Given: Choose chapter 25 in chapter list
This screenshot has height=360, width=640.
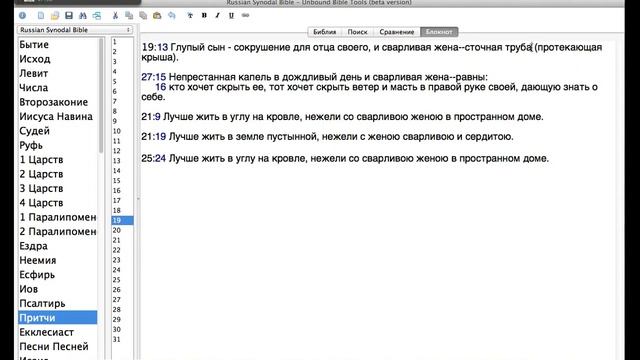Looking at the screenshot, I should tap(122, 280).
